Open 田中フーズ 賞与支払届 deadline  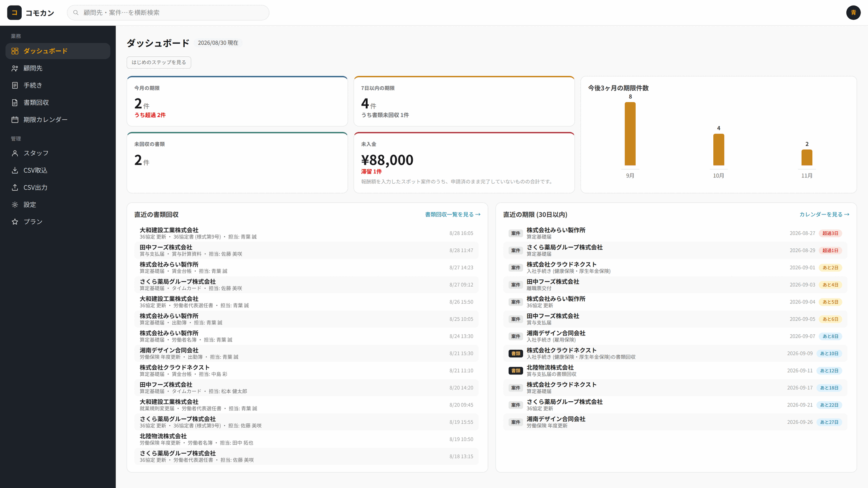675,319
